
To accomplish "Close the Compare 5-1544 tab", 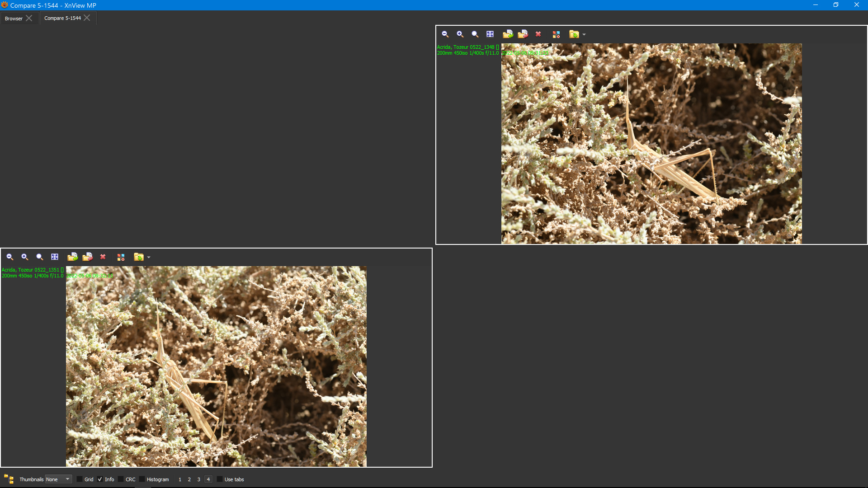I will pos(87,18).
